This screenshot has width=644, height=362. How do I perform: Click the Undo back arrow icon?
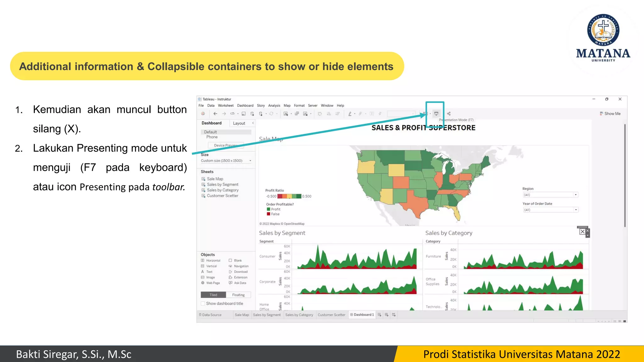coord(215,114)
